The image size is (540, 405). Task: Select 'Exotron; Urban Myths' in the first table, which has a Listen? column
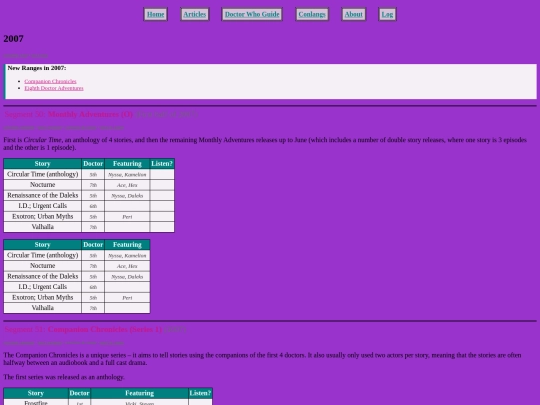click(43, 216)
